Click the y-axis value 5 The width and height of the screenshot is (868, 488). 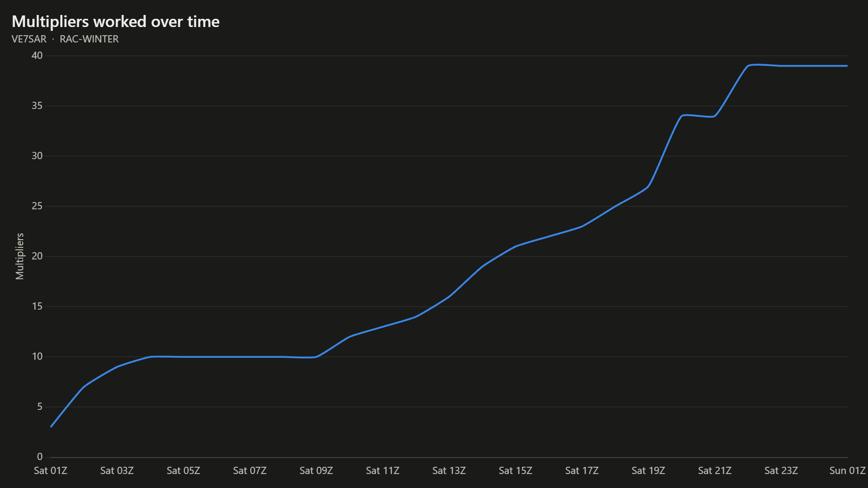(40, 407)
